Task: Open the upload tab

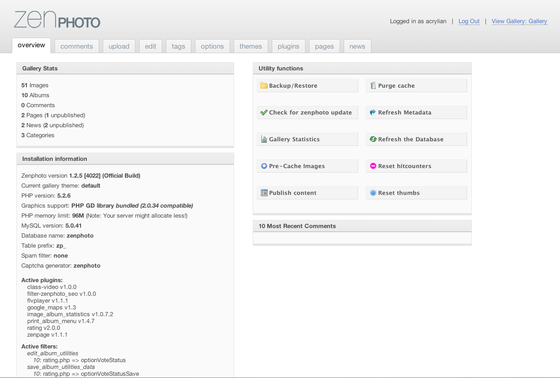Action: point(119,46)
